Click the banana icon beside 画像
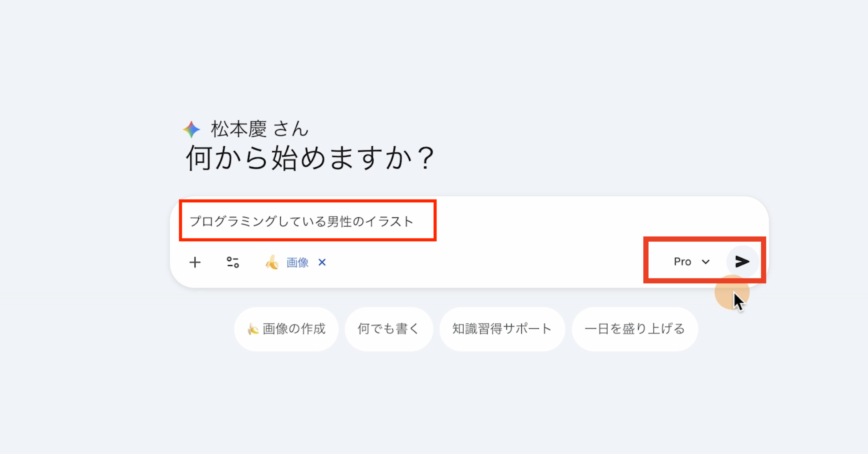This screenshot has width=868, height=454. point(272,263)
